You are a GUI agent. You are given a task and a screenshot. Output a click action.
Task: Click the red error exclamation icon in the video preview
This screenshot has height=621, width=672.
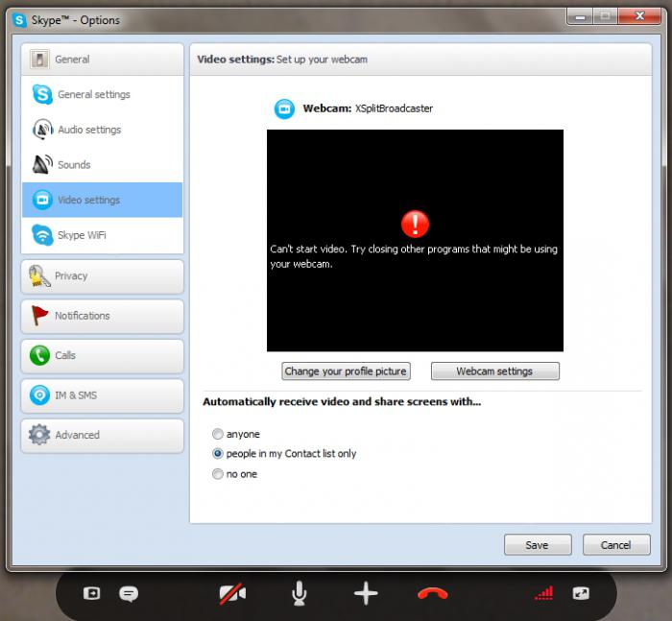point(415,224)
